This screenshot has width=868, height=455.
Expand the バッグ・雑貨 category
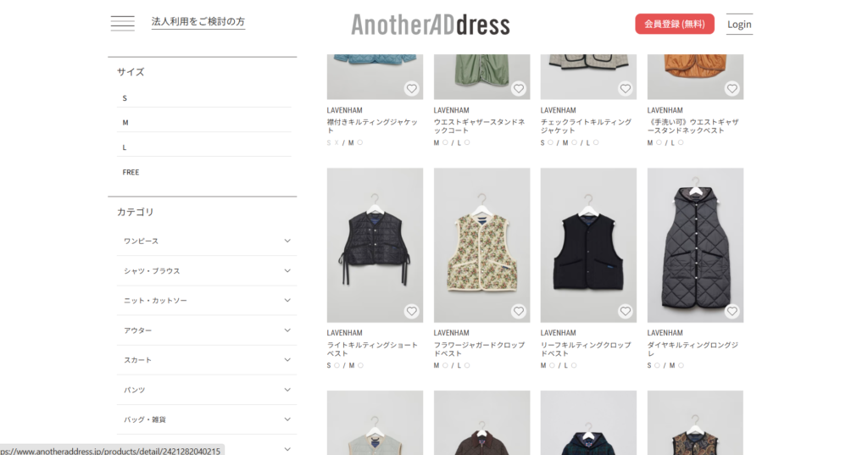207,419
